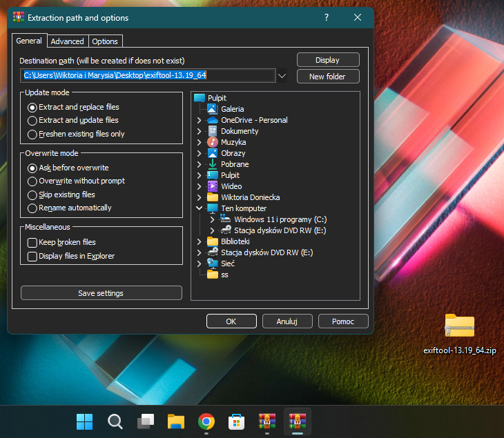The width and height of the screenshot is (504, 438).
Task: Click the Sieć network icon
Action: click(213, 263)
